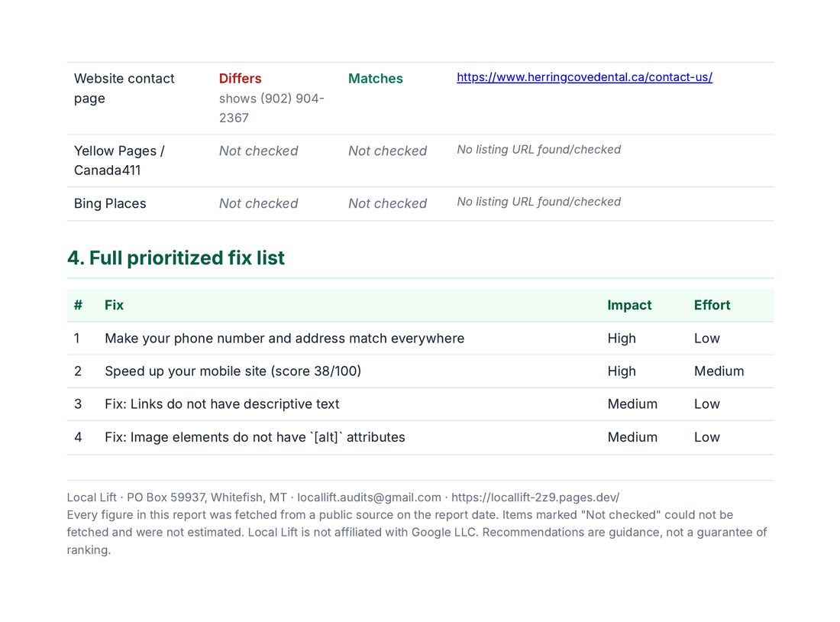Click the 'Medium' impact for the alt attributes fix
This screenshot has height=622, width=840.
point(632,437)
